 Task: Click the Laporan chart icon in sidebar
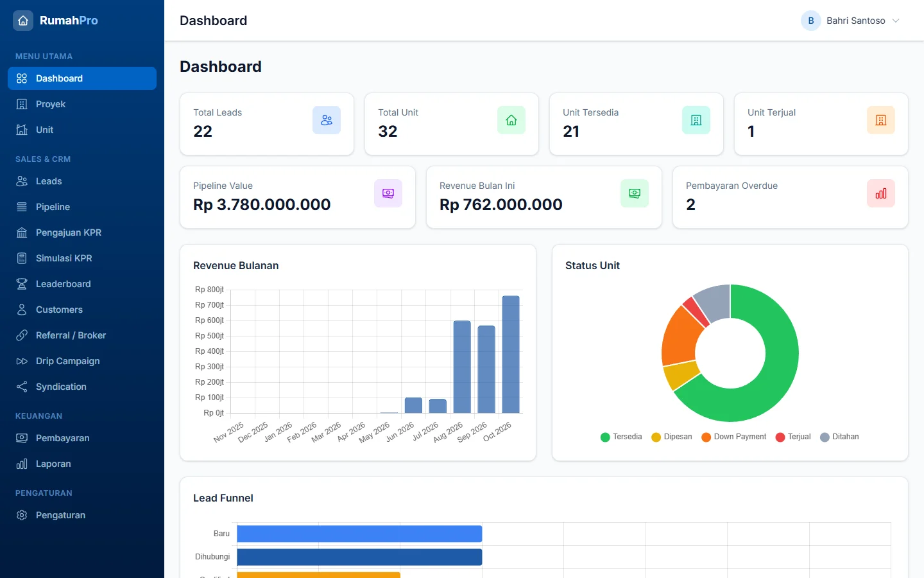tap(22, 464)
